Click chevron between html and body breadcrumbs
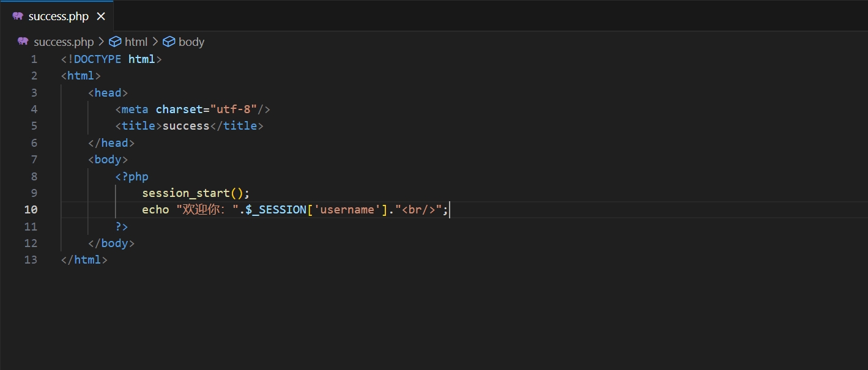This screenshot has width=868, height=370. pos(155,42)
